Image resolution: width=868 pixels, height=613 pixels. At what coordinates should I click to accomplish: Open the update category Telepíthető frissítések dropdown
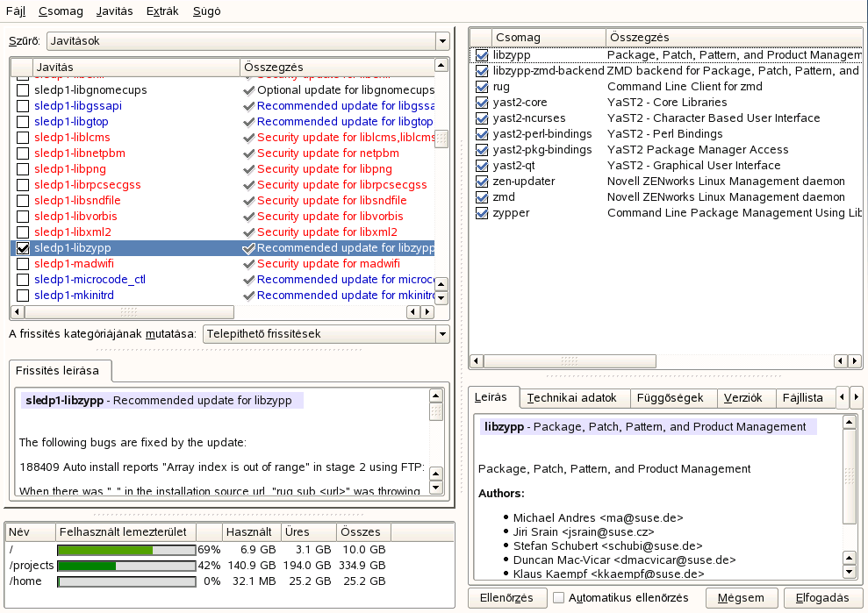coord(326,334)
